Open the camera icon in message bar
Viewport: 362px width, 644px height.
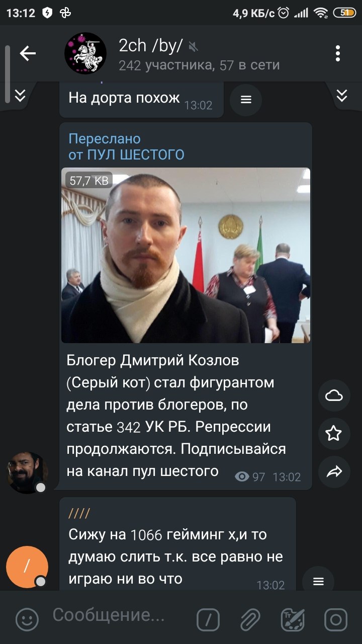click(x=336, y=619)
